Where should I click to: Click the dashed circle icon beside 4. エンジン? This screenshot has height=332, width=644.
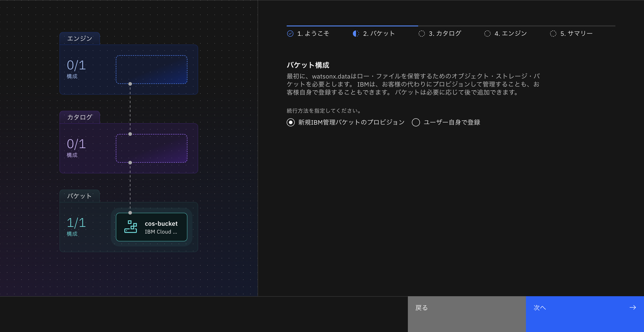487,34
